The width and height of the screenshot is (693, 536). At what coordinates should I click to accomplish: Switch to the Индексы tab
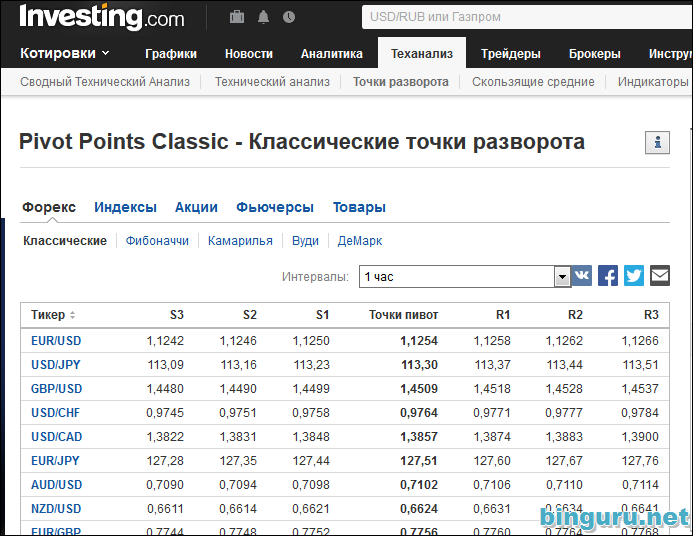126,207
